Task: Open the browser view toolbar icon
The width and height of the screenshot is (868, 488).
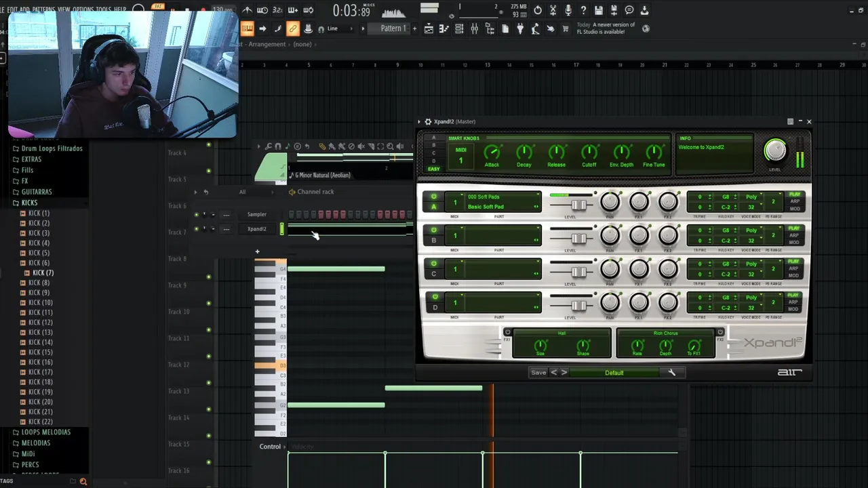Action: [490, 28]
